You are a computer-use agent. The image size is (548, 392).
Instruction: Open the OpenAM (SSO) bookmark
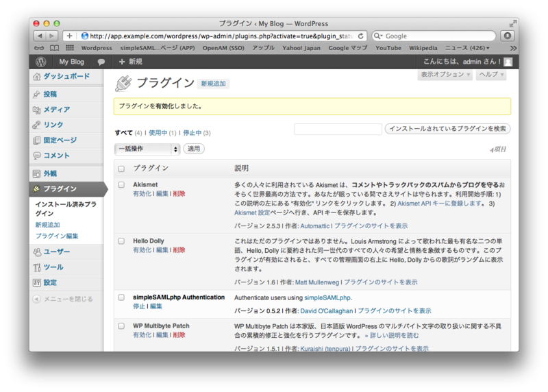[x=223, y=48]
